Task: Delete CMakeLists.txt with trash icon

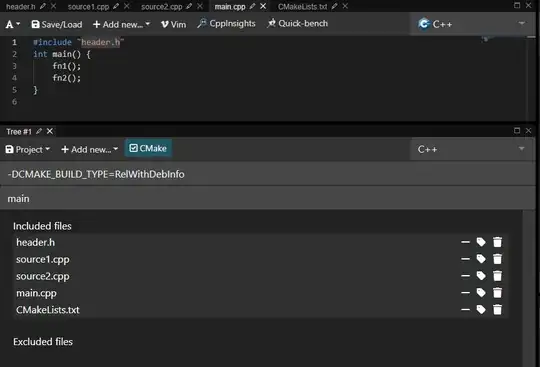Action: point(497,310)
